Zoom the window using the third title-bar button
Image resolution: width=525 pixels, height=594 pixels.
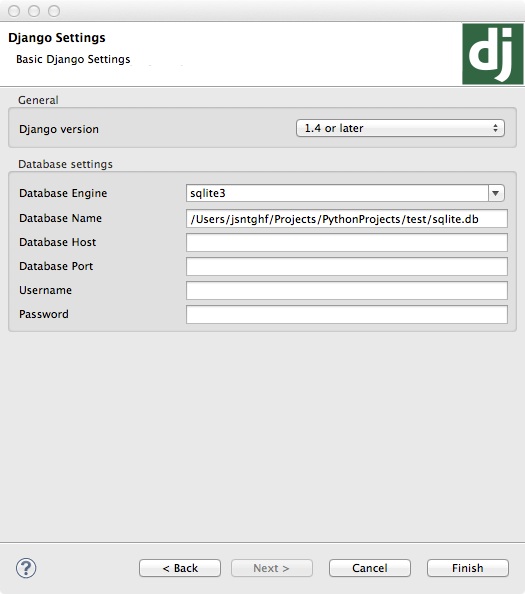pos(54,11)
